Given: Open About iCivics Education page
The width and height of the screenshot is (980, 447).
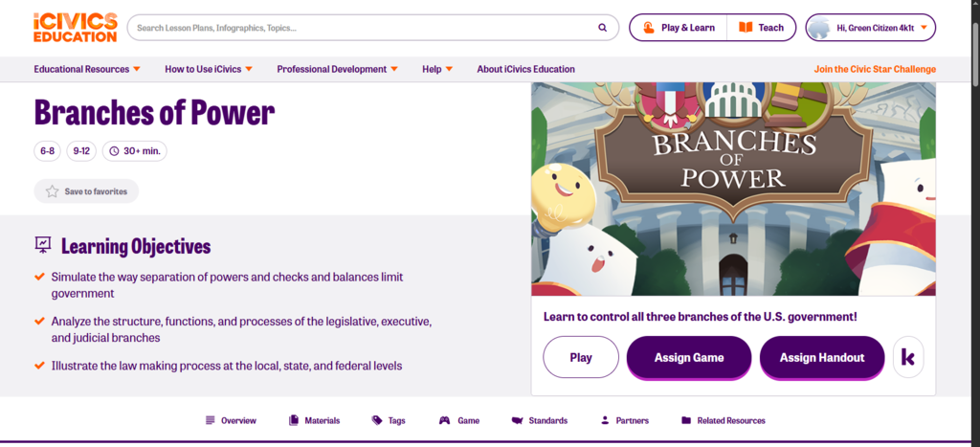Looking at the screenshot, I should pyautogui.click(x=525, y=69).
